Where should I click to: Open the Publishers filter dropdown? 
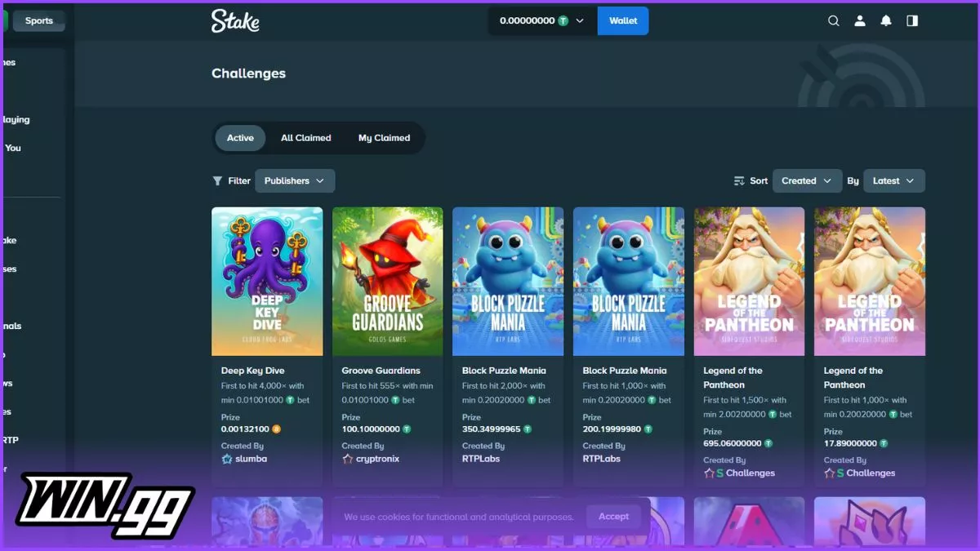(295, 181)
